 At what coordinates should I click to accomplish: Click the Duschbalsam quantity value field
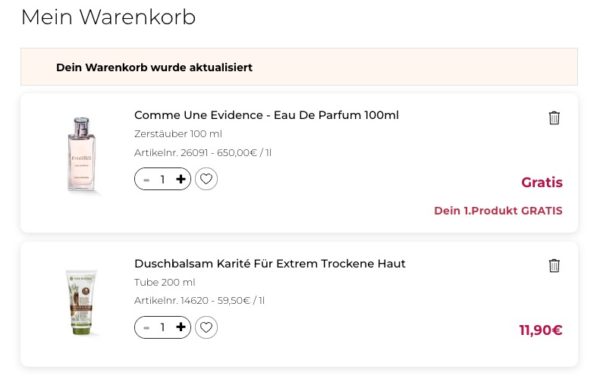pyautogui.click(x=163, y=328)
